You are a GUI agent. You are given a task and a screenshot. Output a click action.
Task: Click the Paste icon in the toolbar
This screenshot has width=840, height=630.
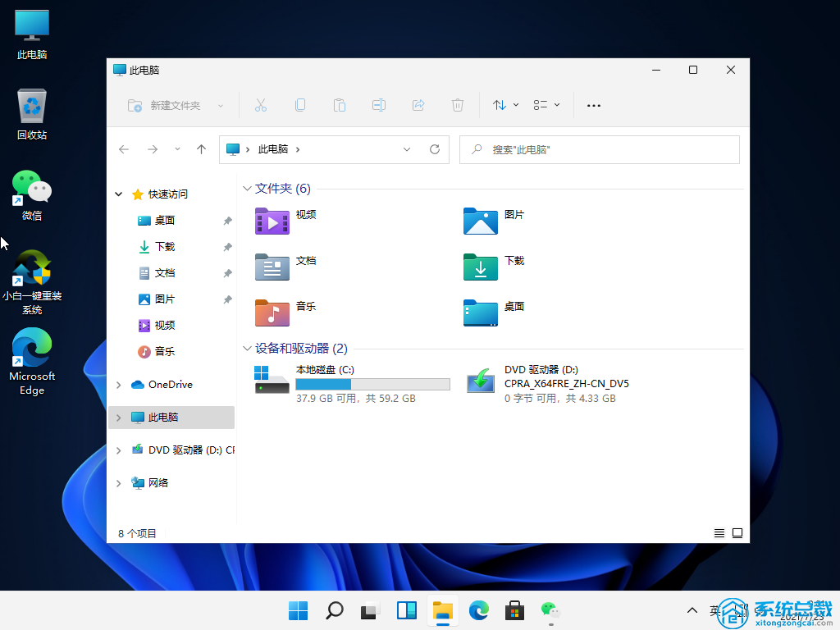[339, 105]
